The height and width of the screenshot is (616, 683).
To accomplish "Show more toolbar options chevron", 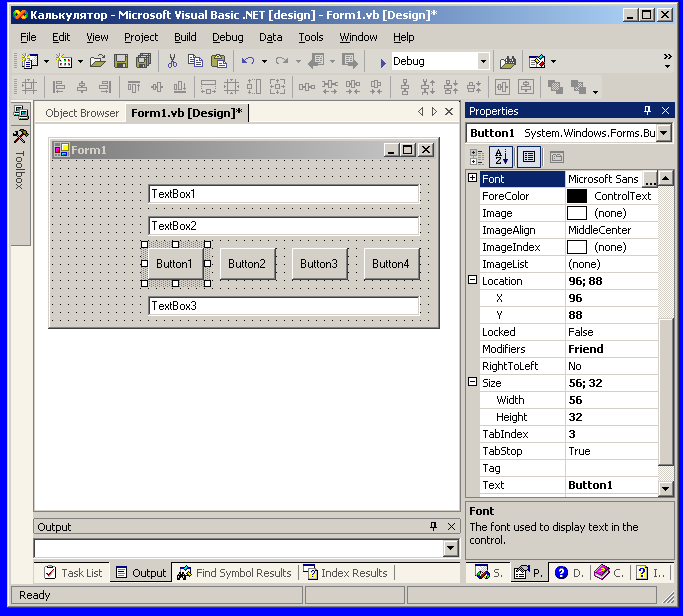I will coord(667,61).
